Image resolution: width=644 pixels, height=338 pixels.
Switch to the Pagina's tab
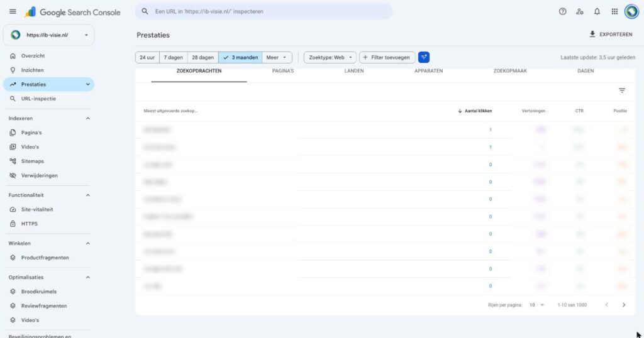point(283,71)
